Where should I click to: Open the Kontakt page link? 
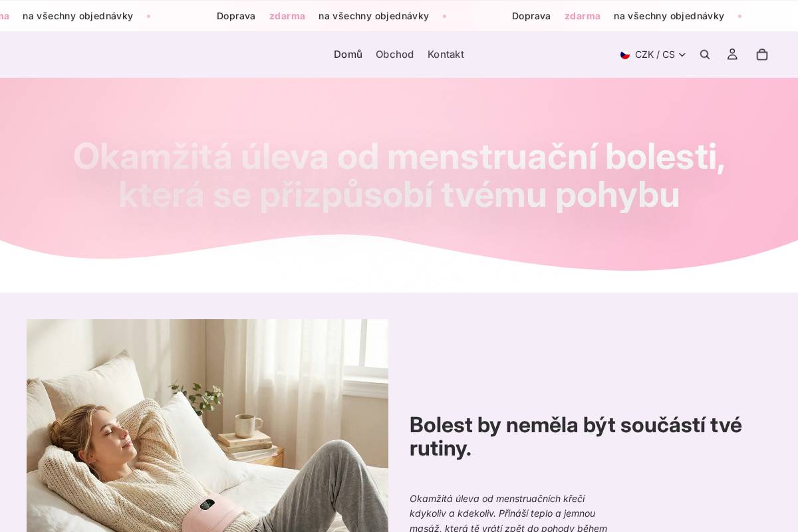pos(446,55)
